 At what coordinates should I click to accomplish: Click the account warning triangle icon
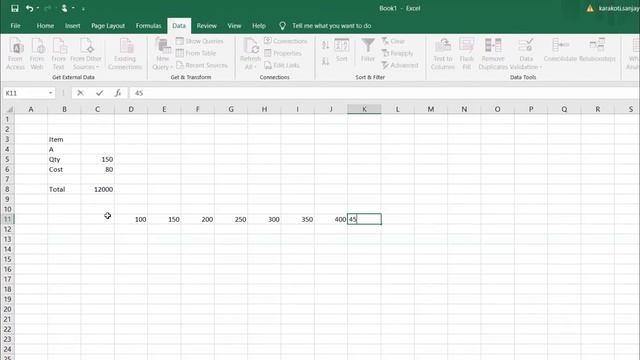pos(590,8)
